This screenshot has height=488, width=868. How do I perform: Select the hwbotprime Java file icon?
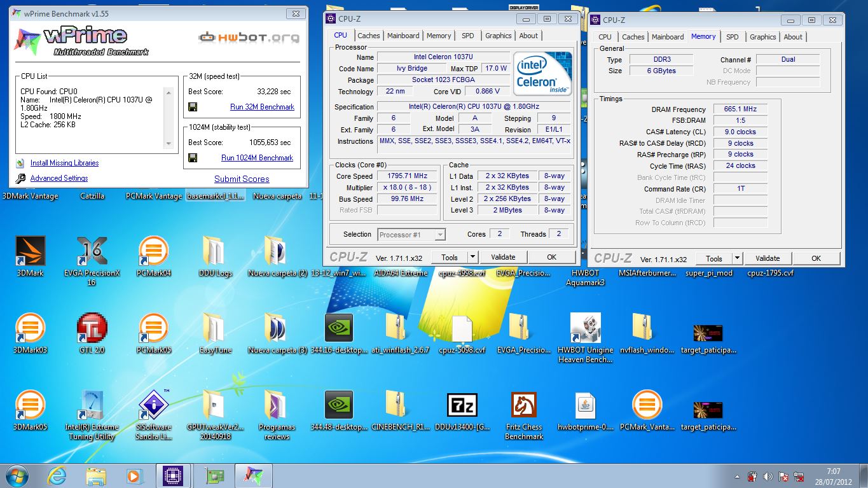[x=585, y=405]
